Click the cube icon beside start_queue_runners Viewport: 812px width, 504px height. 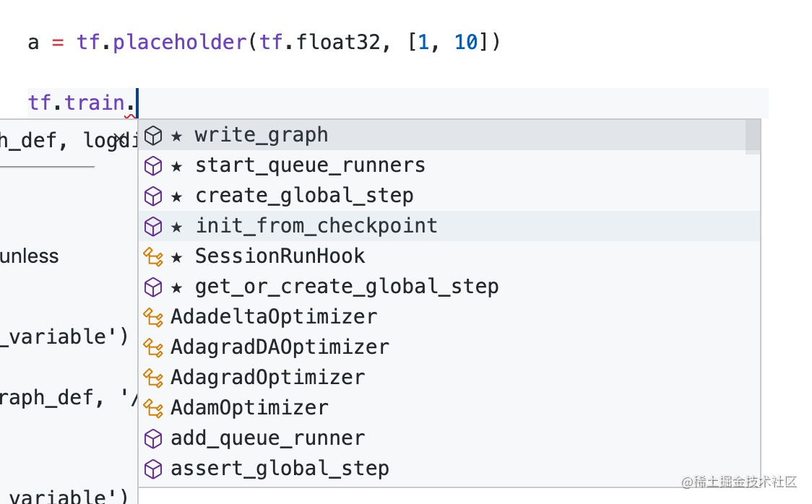(x=153, y=166)
